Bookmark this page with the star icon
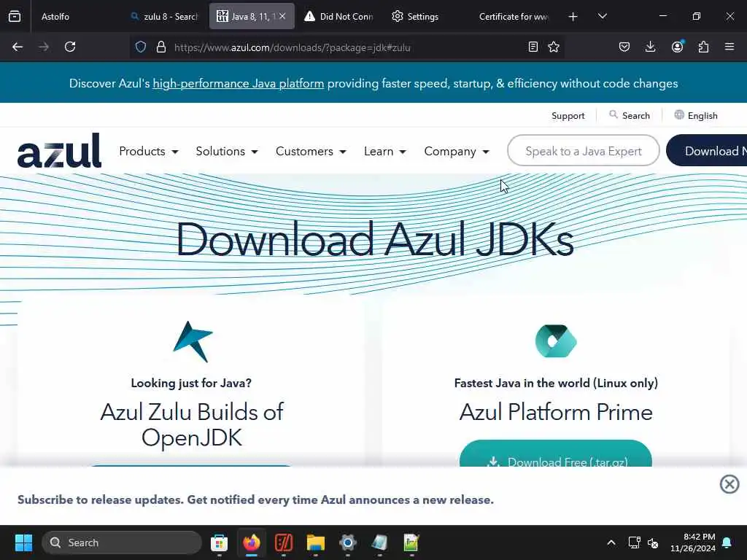Image resolution: width=747 pixels, height=560 pixels. pyautogui.click(x=554, y=47)
